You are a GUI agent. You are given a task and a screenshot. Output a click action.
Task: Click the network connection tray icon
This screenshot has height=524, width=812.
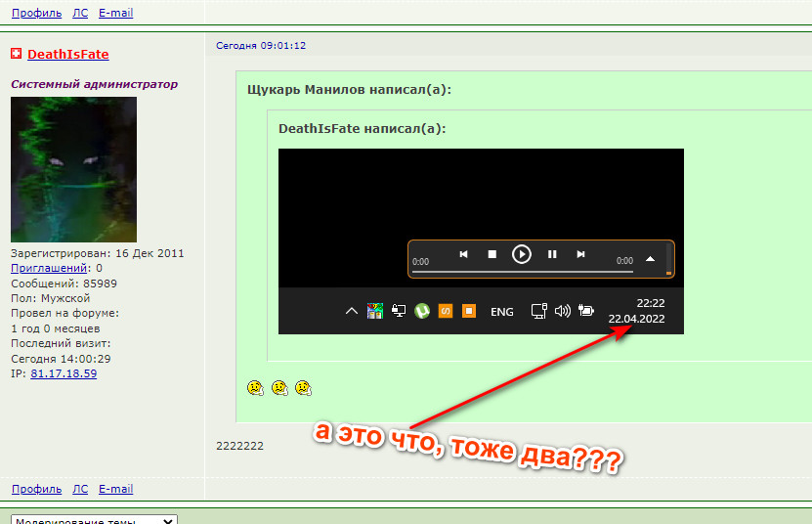(x=539, y=311)
